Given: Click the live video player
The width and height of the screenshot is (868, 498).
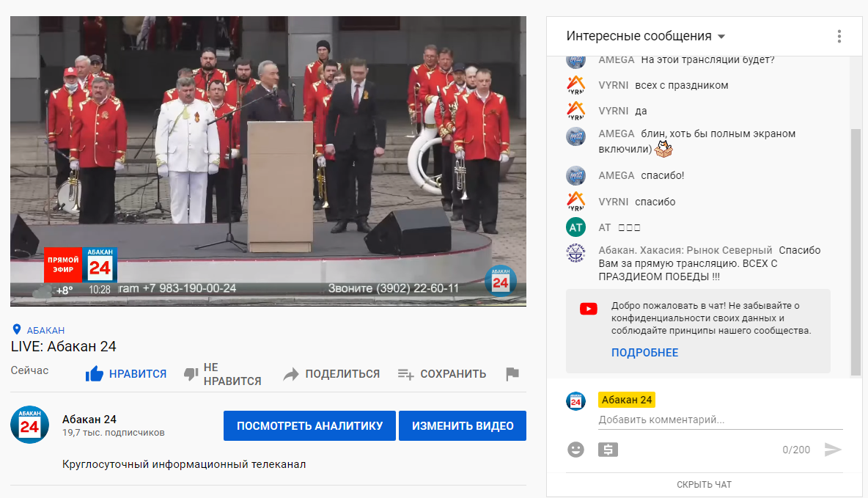Looking at the screenshot, I should (268, 161).
